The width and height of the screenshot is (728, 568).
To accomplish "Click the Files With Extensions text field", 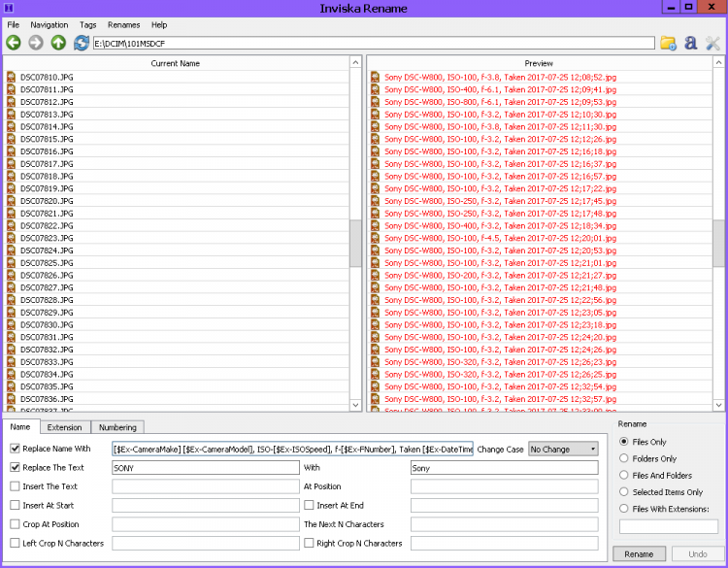I will coord(669,526).
